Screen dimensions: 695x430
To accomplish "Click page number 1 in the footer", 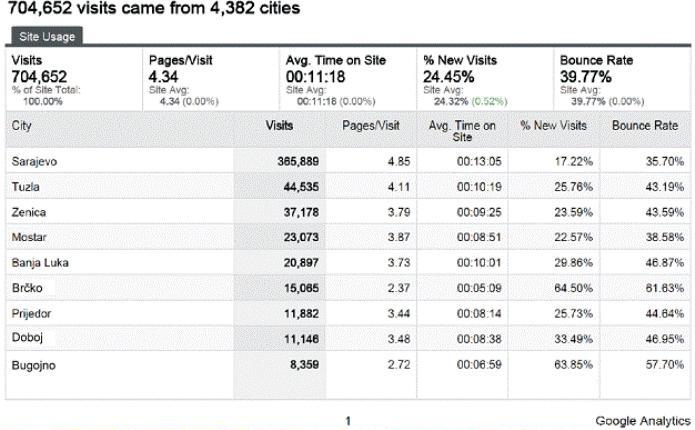I will pos(348,421).
